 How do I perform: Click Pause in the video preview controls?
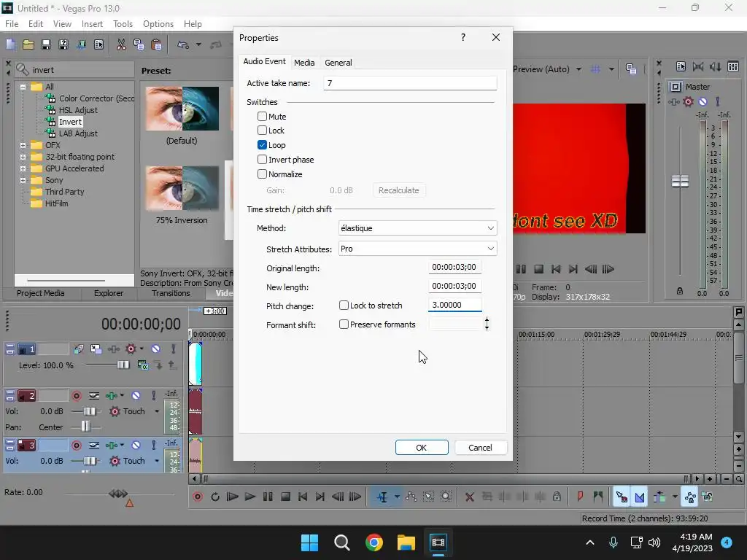pos(521,270)
